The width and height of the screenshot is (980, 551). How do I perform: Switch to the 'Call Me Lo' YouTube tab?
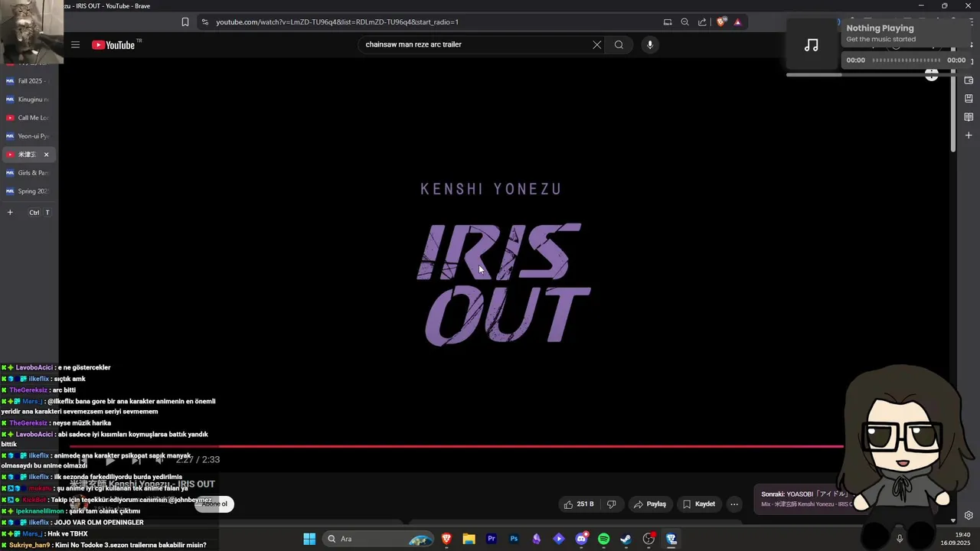click(x=28, y=118)
